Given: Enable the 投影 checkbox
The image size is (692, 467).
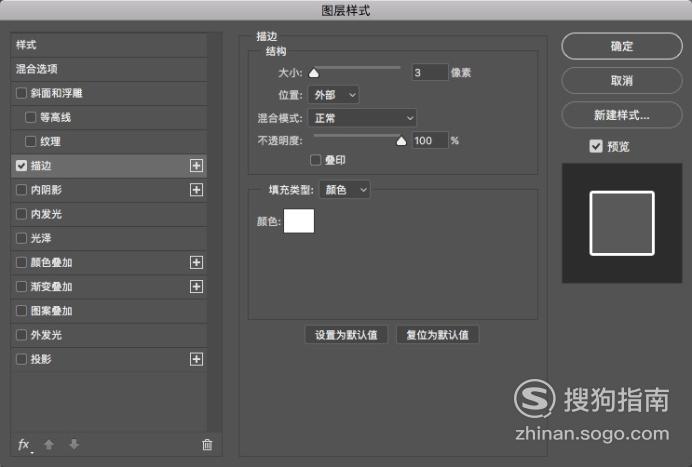Looking at the screenshot, I should pos(21,359).
